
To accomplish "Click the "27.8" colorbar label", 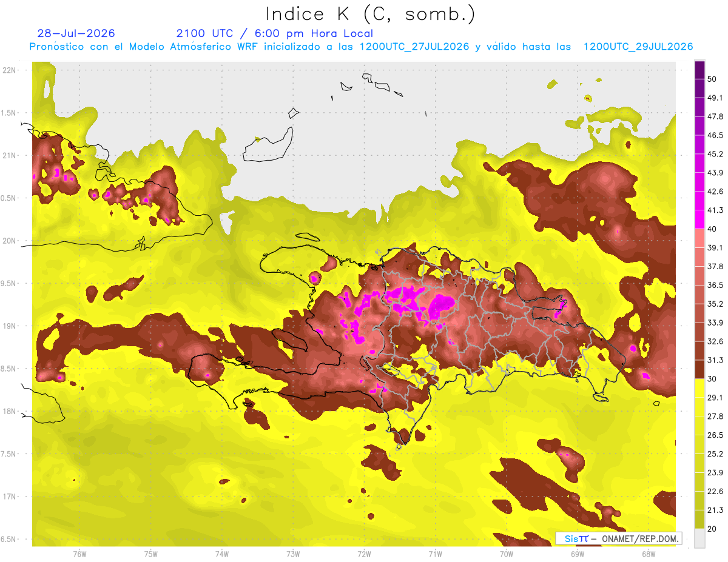I will (x=716, y=416).
